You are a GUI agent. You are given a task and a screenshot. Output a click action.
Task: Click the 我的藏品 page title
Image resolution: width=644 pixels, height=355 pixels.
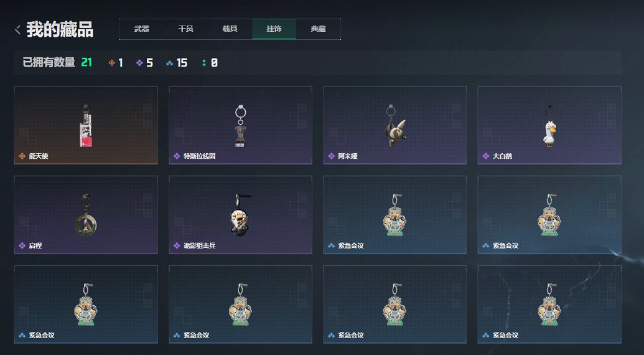(x=60, y=30)
